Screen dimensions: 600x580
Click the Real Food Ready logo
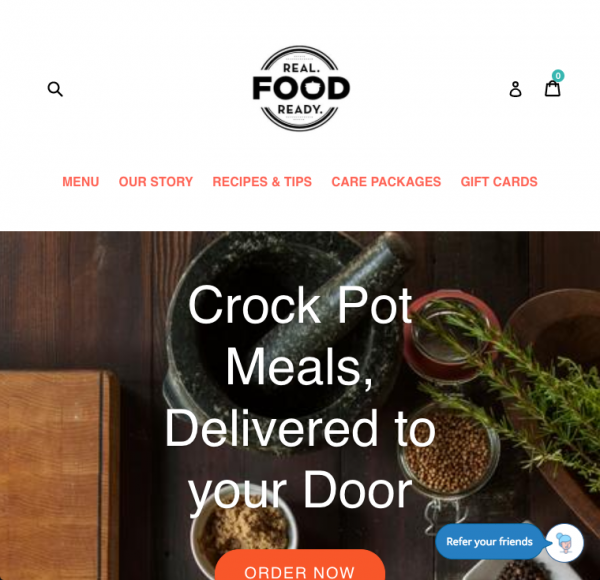pyautogui.click(x=301, y=88)
